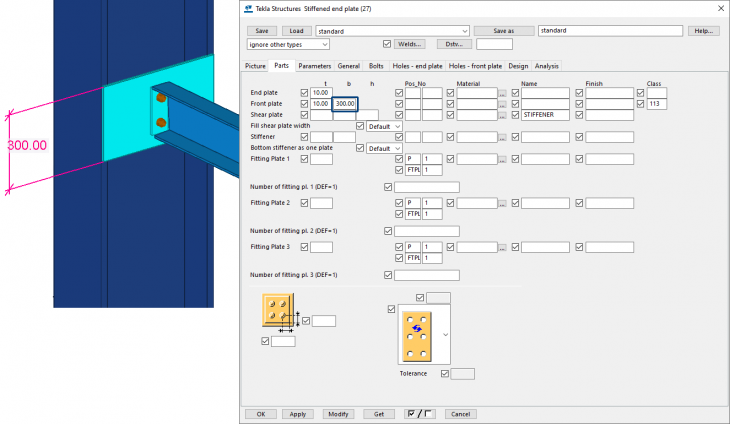Image resolution: width=730 pixels, height=424 pixels.
Task: Click the Number of fitting pl. 2 field
Action: coord(427,231)
